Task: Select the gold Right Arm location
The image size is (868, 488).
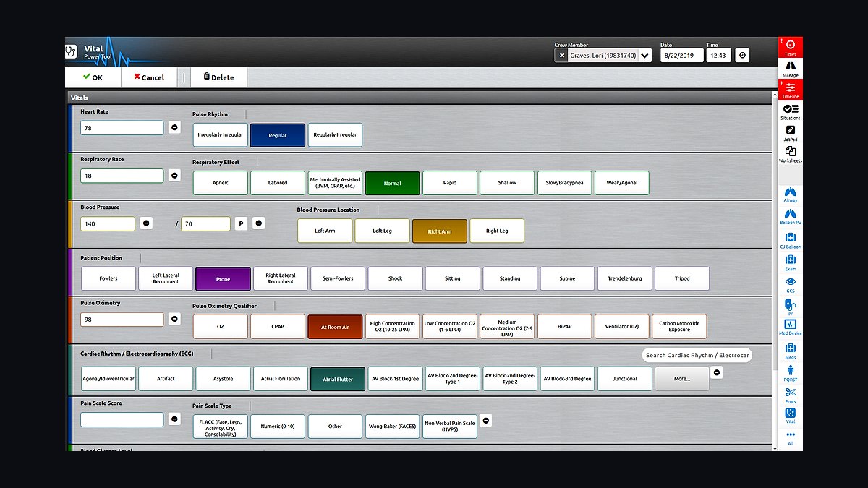Action: [x=440, y=231]
